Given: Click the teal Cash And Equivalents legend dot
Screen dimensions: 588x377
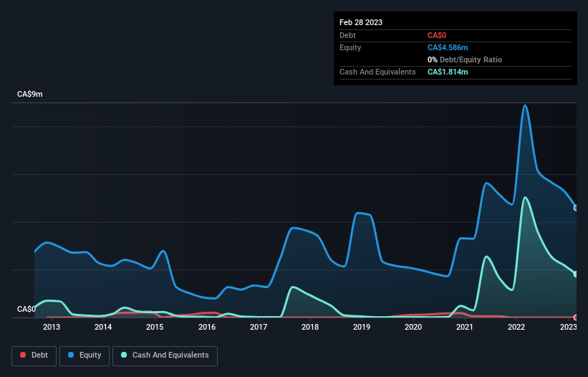Looking at the screenshot, I should 124,355.
